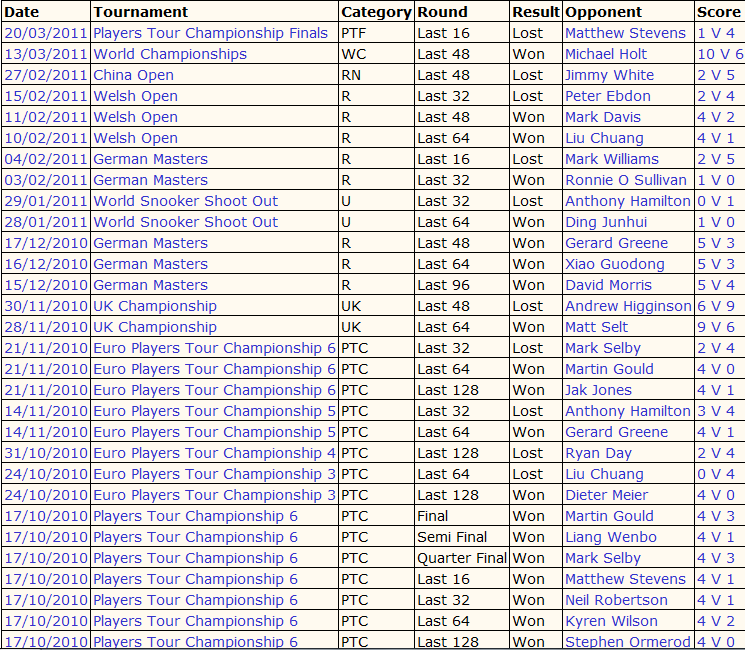The width and height of the screenshot is (749, 652).
Task: Select the Result column header
Action: 535,12
